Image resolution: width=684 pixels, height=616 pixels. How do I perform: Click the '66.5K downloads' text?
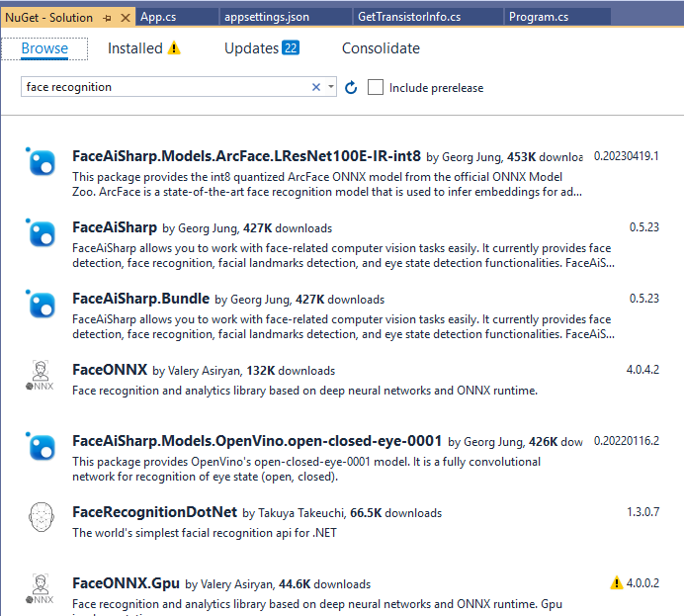(395, 513)
